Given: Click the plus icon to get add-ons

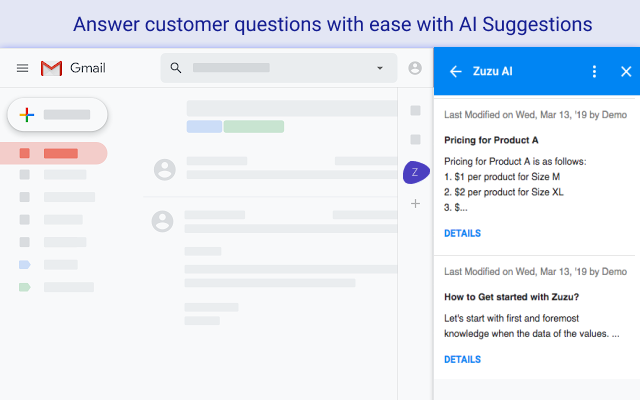Looking at the screenshot, I should [x=415, y=204].
